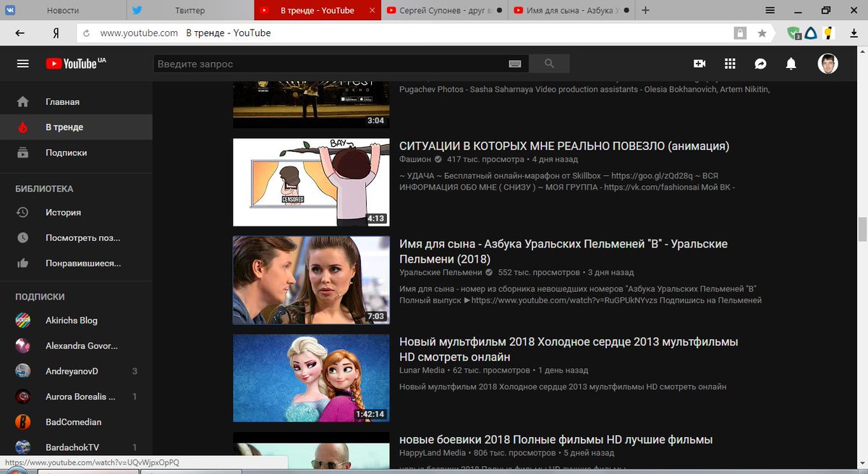Click the AndreyanovD channel avatar
This screenshot has height=474, width=868.
tap(23, 371)
